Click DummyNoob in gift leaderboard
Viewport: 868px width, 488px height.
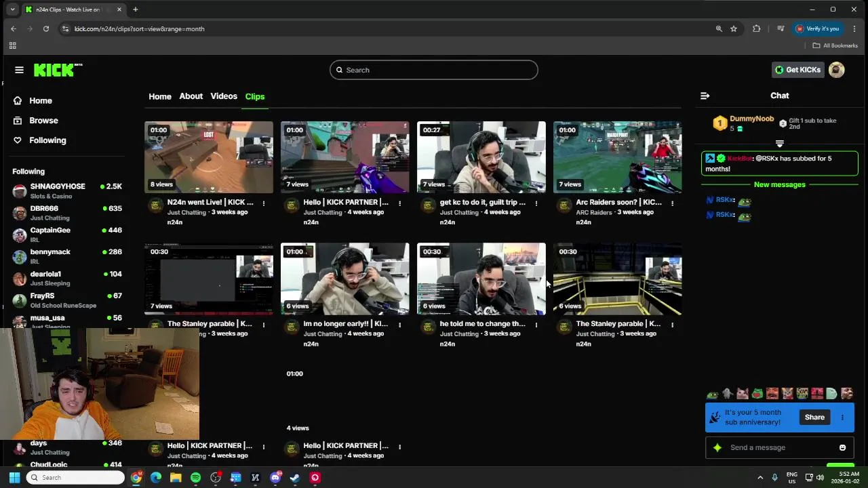(751, 119)
